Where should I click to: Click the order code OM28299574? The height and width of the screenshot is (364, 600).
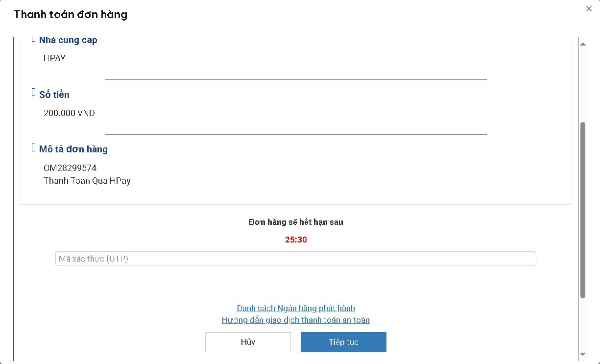(70, 168)
